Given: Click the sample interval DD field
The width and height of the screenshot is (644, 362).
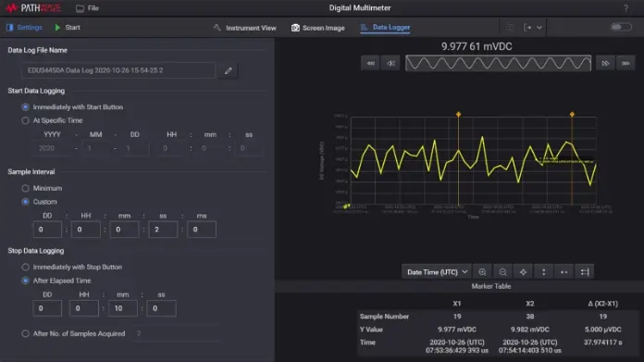Looking at the screenshot, I should pyautogui.click(x=47, y=230).
